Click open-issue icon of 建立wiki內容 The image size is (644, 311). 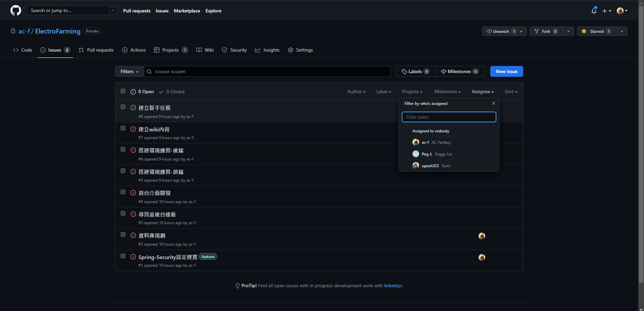(x=133, y=129)
